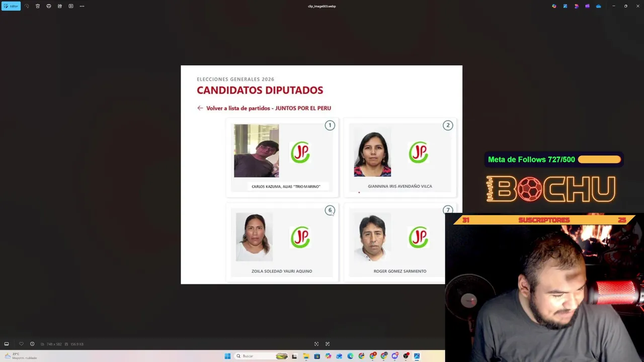Click the Meta de Follows progress bar
644x362 pixels.
coord(599,159)
